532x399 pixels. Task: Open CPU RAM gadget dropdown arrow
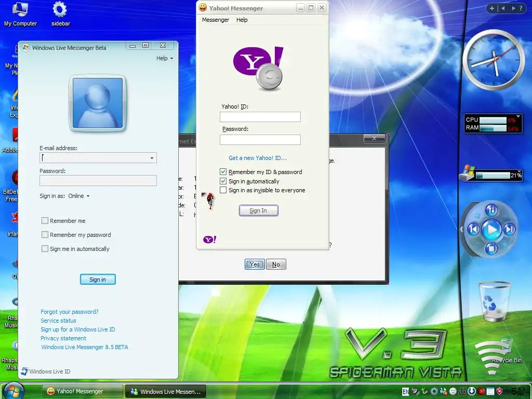pyautogui.click(x=518, y=117)
